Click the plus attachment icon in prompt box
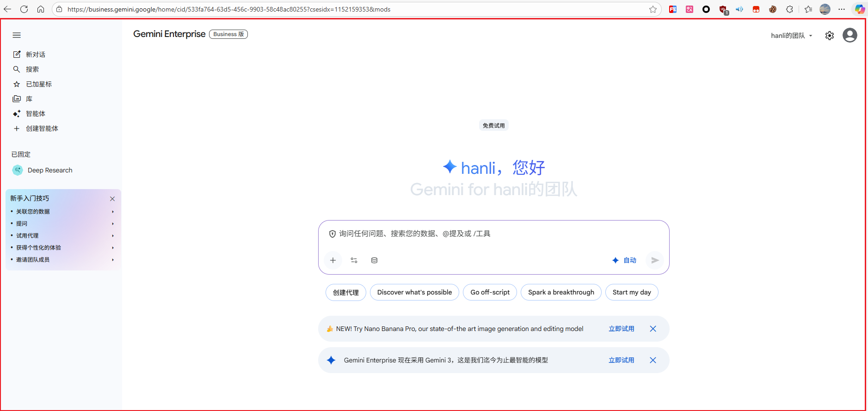Screen dimensions: 868x411 click(333, 260)
